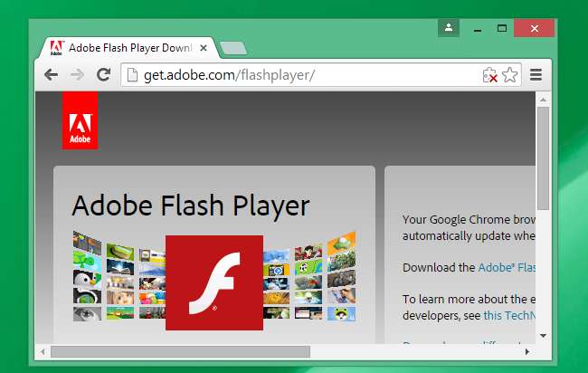This screenshot has width=588, height=373.
Task: Bookmark this page with the star icon
Action: coord(509,74)
